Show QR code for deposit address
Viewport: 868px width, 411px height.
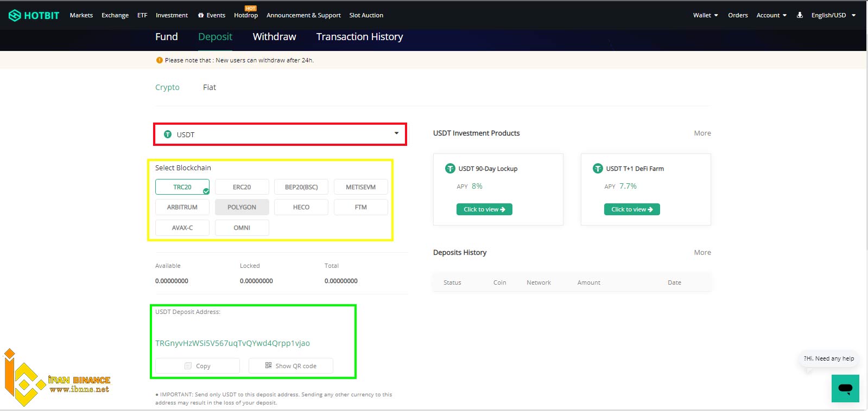click(x=291, y=366)
